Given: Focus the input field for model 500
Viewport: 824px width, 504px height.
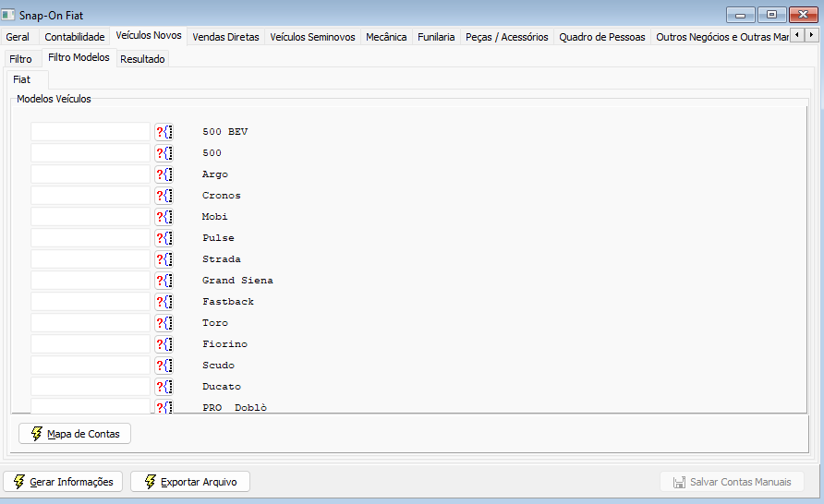Looking at the screenshot, I should coord(91,153).
